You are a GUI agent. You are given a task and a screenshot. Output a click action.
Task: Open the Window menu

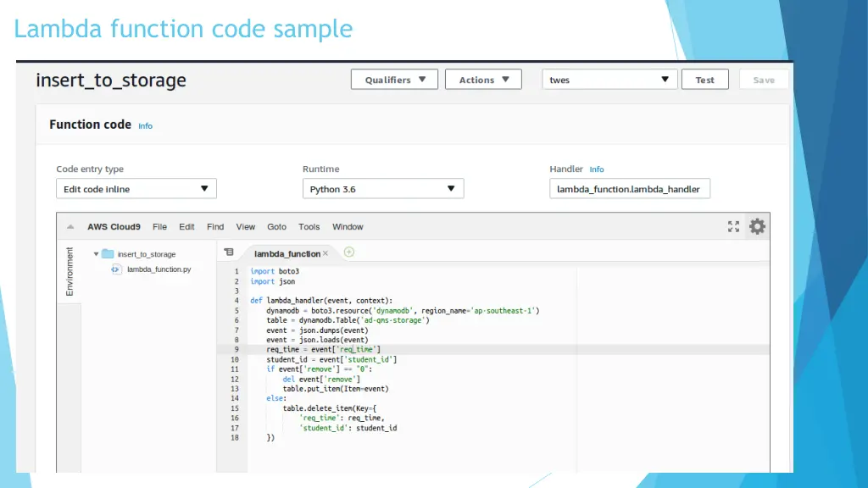(x=348, y=227)
